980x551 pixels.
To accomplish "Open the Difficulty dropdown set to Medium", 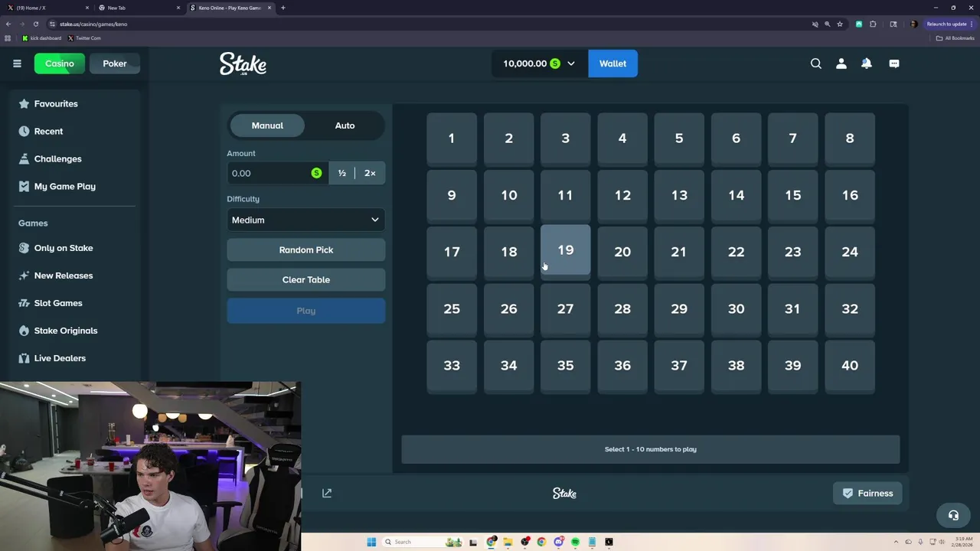I will click(x=305, y=220).
